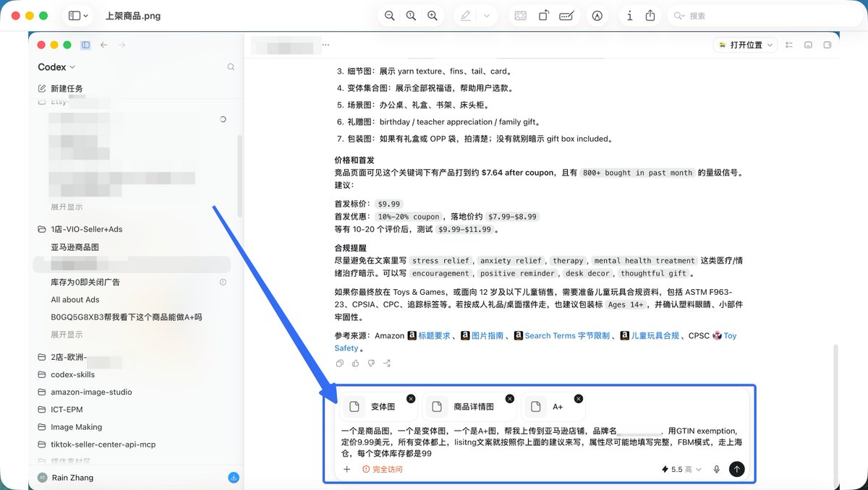The height and width of the screenshot is (490, 868).
Task: Toggle the bottom panel icon in Codex header
Action: point(808,45)
